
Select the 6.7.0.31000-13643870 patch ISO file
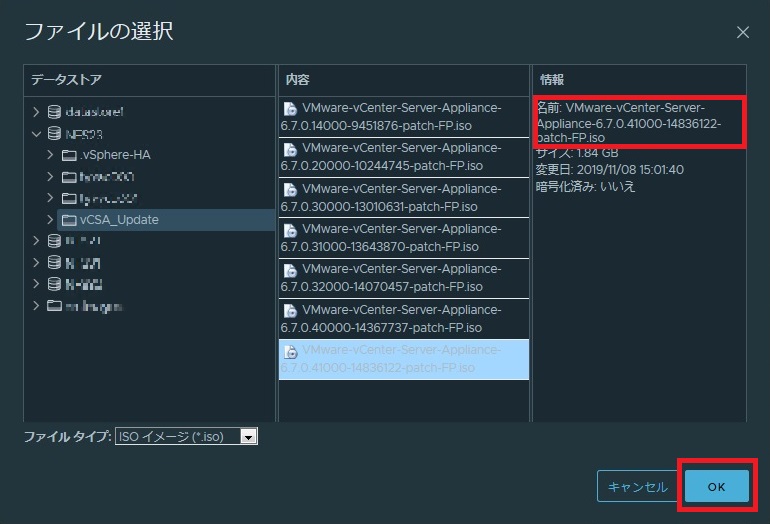(404, 238)
